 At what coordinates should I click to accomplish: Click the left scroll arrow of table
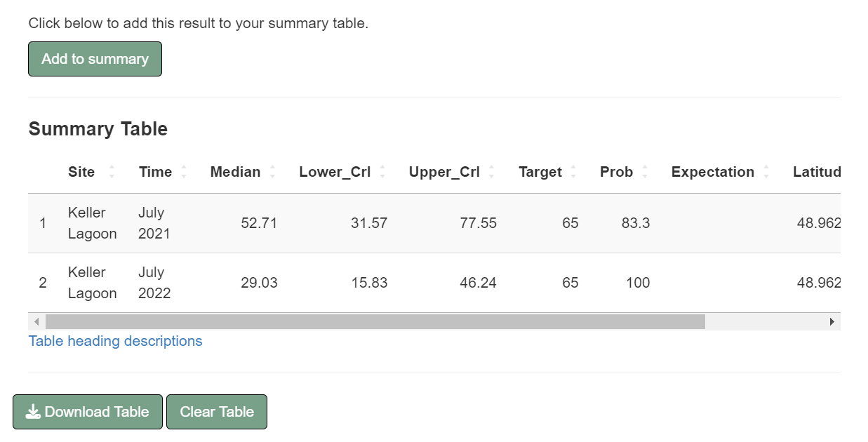coord(36,321)
